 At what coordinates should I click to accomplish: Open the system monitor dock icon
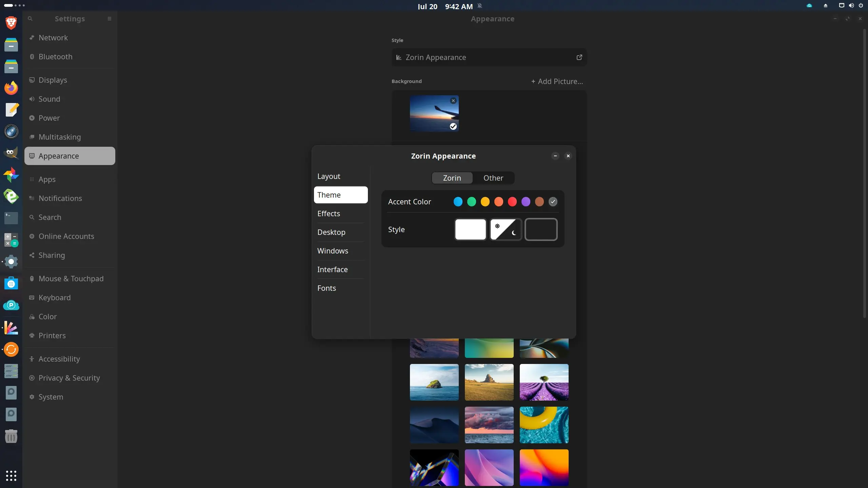coord(11,371)
